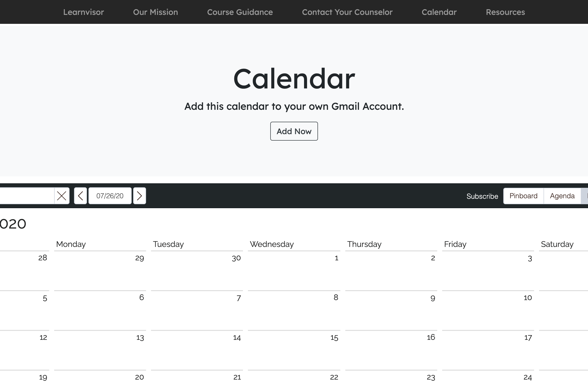Open Course Guidance in navigation

click(240, 12)
